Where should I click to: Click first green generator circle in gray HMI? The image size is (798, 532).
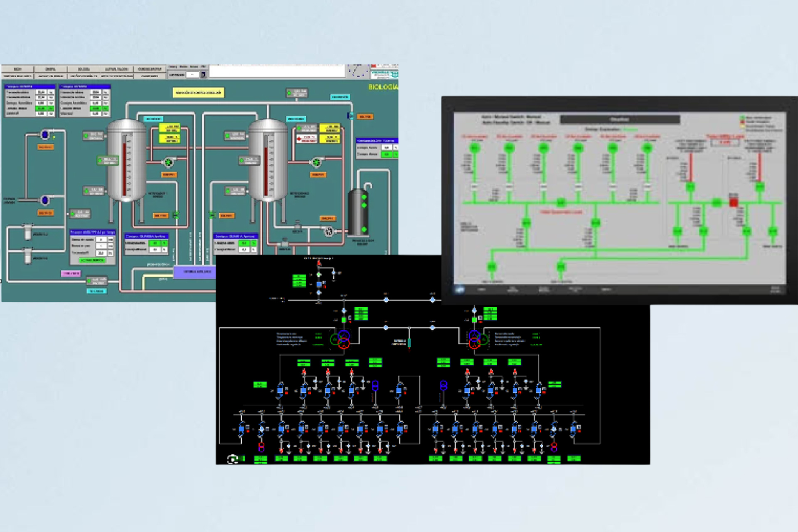click(x=475, y=148)
